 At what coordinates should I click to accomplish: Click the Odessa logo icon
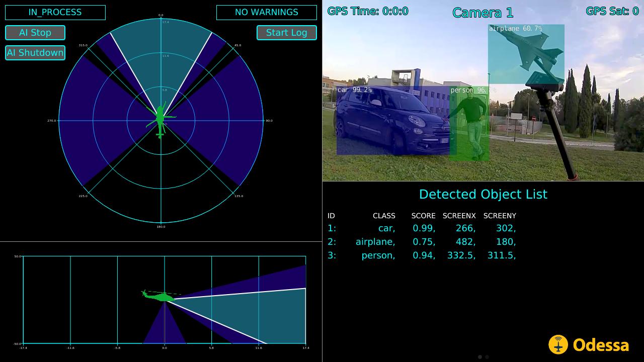[x=558, y=345]
